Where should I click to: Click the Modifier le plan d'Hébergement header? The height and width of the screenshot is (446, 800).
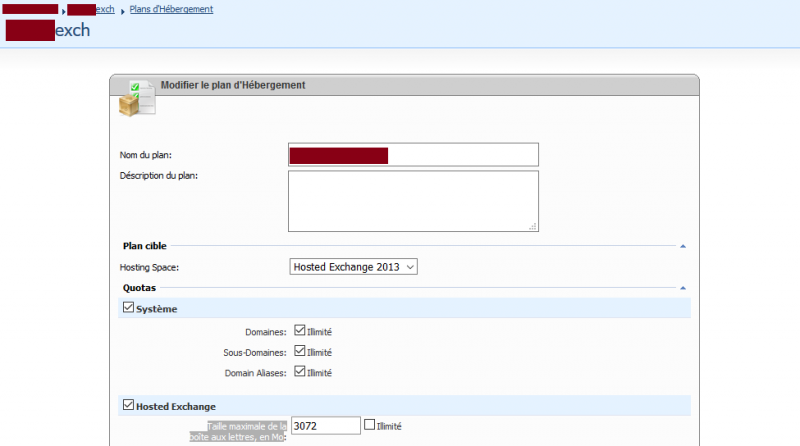tap(233, 85)
